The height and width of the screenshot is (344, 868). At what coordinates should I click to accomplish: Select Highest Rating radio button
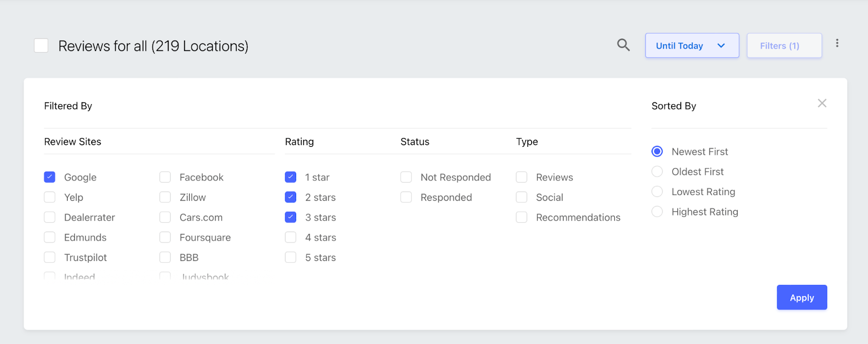coord(657,212)
